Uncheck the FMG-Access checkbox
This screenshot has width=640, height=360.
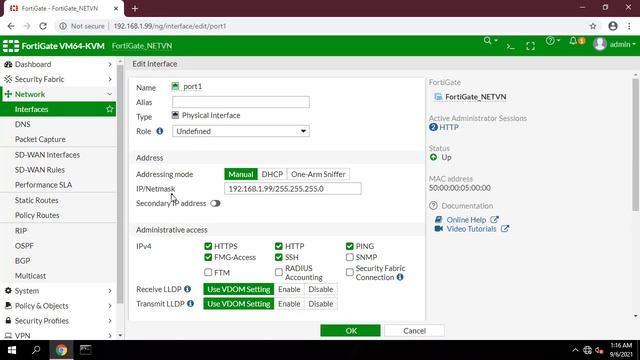208,257
